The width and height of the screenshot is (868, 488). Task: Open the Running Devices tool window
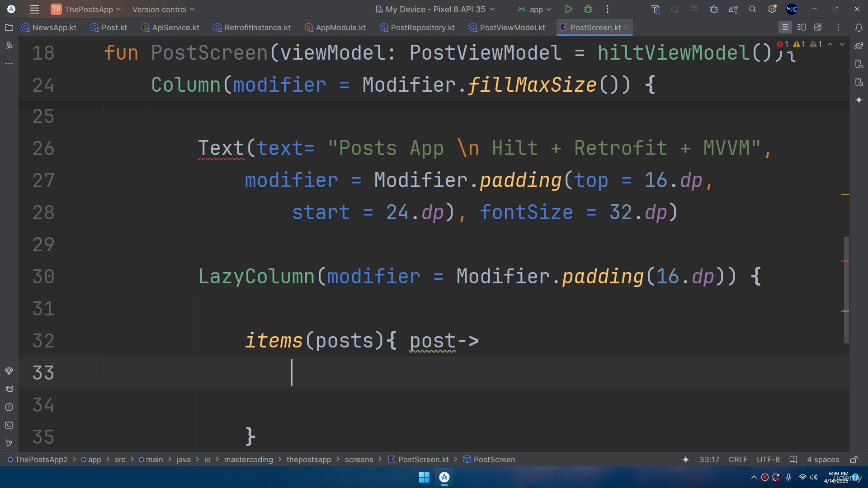tap(859, 82)
